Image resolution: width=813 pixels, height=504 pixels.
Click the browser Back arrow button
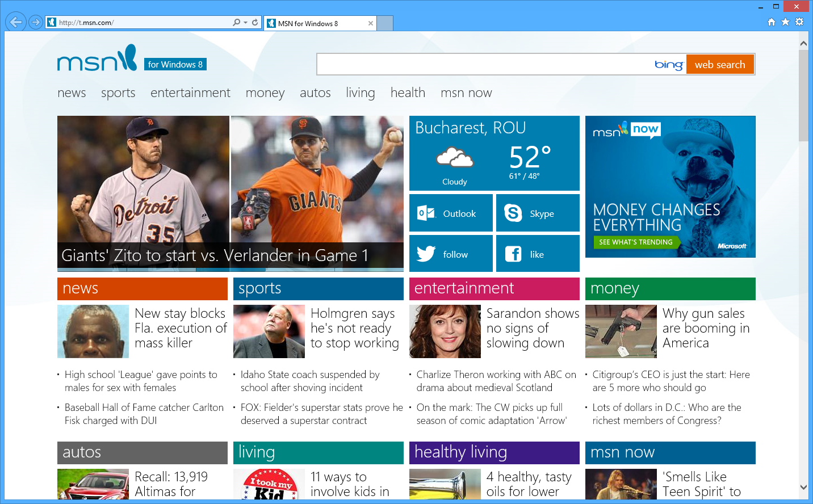(x=16, y=22)
